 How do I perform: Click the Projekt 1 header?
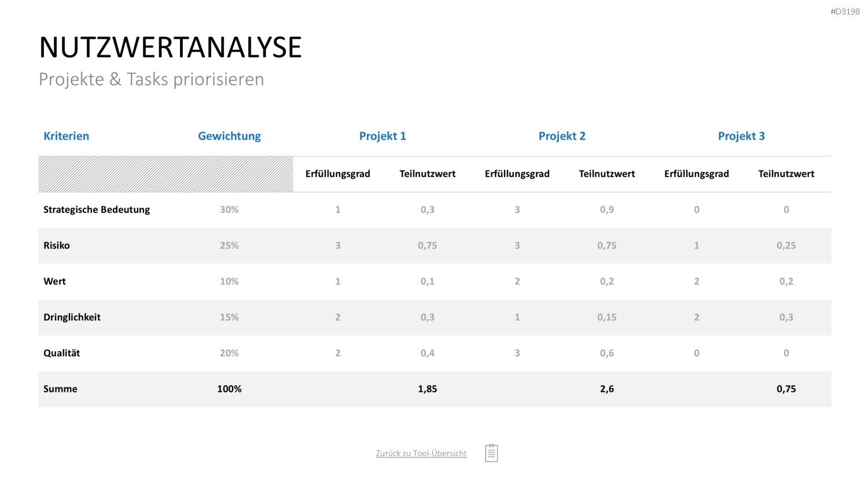click(x=382, y=136)
